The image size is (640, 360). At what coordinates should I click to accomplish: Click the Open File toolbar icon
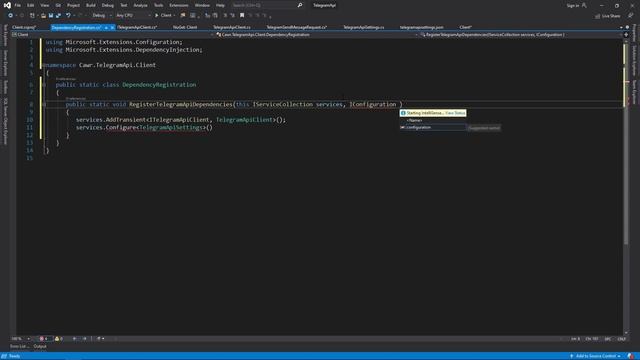(43, 16)
